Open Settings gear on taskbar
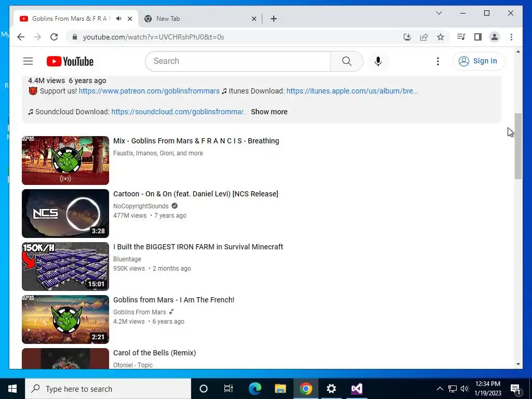 (331, 389)
